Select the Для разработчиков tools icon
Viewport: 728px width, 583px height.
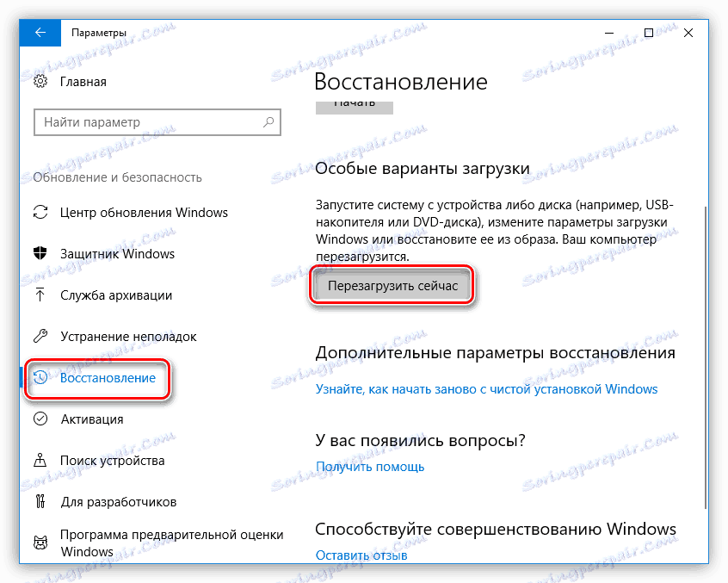point(40,501)
